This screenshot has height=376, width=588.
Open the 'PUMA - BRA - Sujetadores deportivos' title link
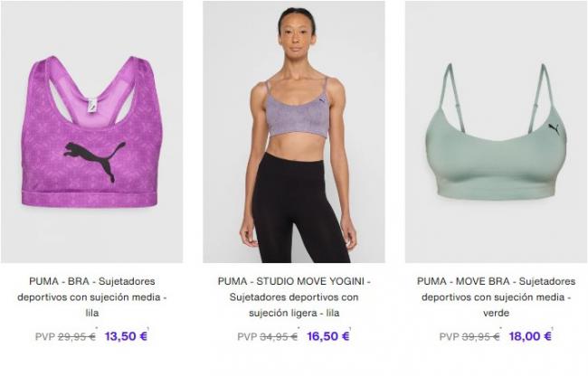(x=92, y=296)
